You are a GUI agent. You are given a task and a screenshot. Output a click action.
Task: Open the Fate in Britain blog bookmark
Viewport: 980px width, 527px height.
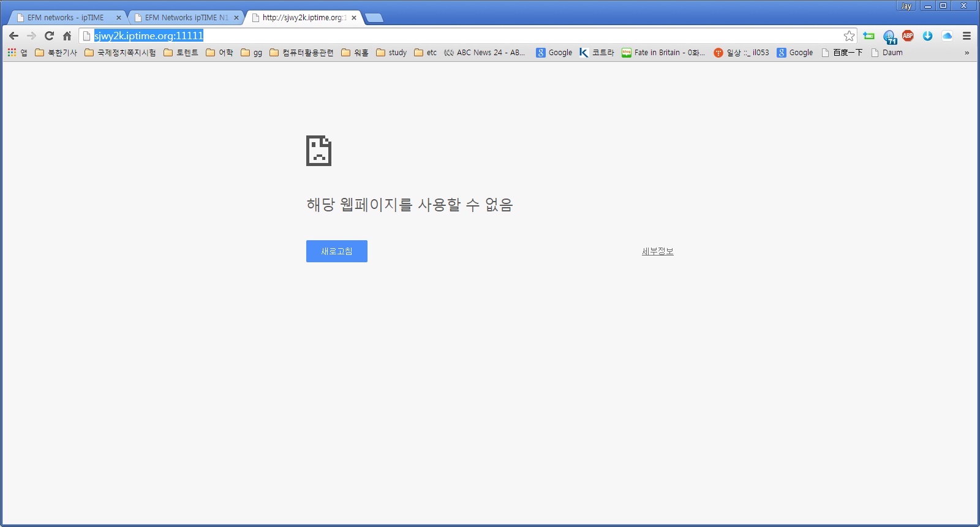663,53
